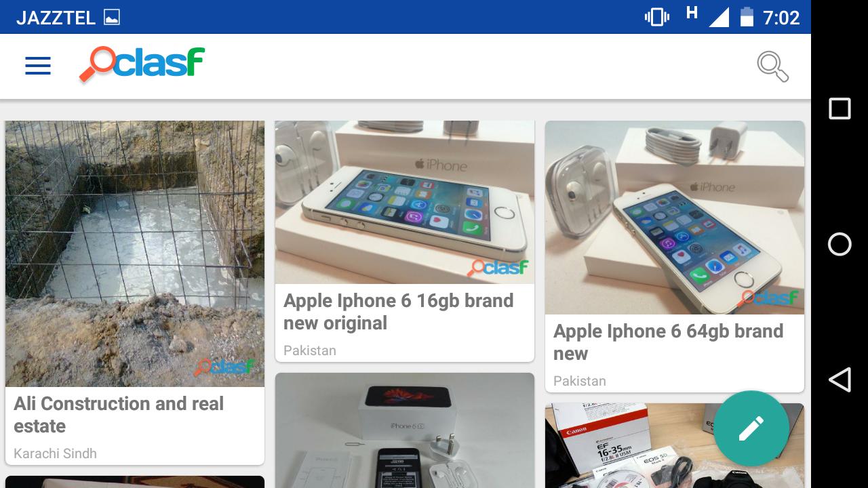Open "Ali Construction and real estate" title
The image size is (868, 488).
pos(119,415)
